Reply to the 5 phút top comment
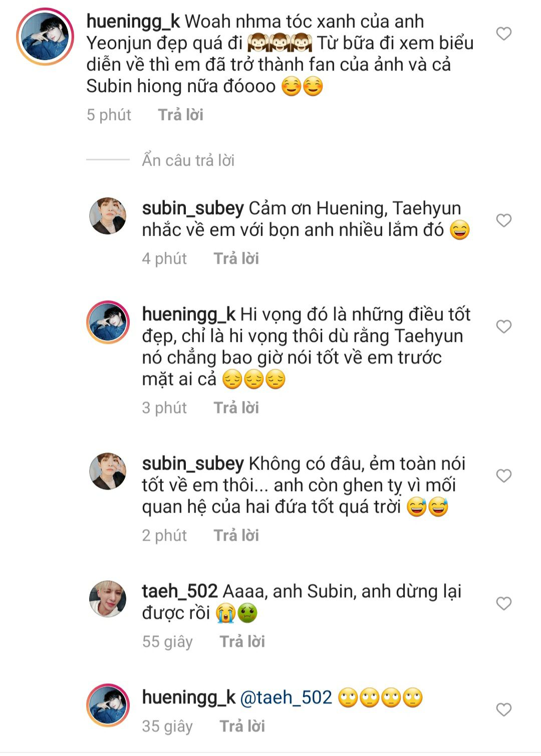 tap(180, 115)
